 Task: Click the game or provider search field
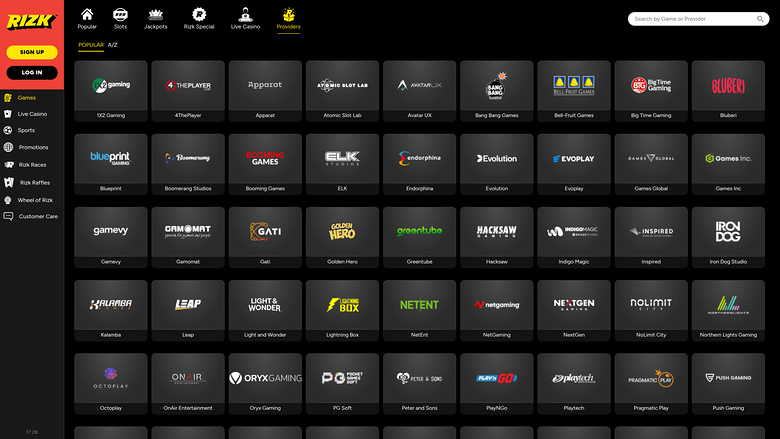tap(700, 18)
